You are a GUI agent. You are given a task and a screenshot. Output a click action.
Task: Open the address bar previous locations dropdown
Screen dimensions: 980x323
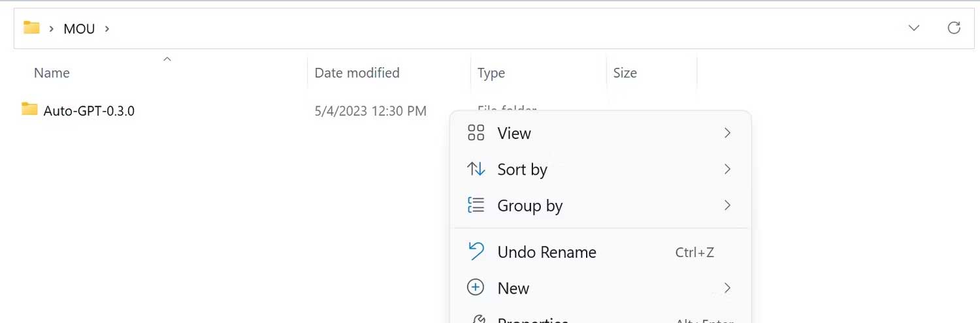tap(914, 28)
